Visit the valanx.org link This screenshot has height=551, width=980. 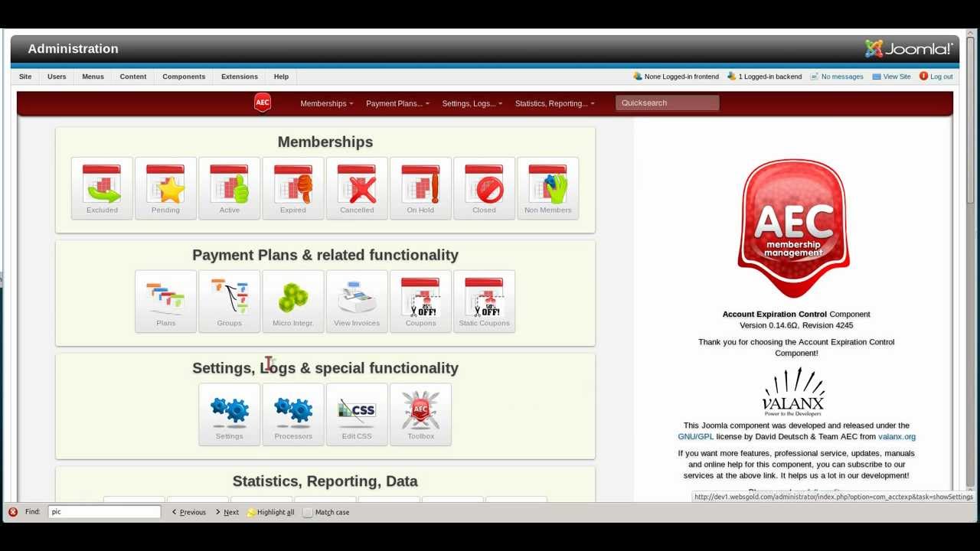[897, 437]
